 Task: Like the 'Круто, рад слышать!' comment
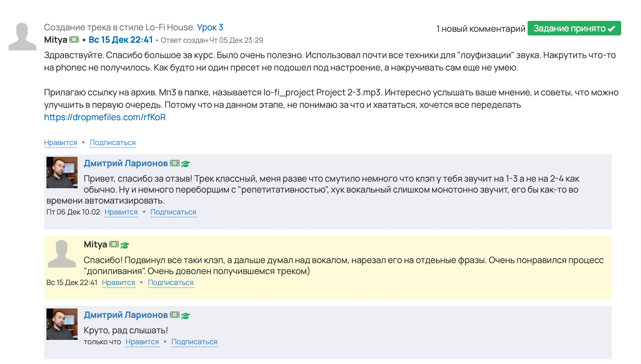[x=142, y=342]
